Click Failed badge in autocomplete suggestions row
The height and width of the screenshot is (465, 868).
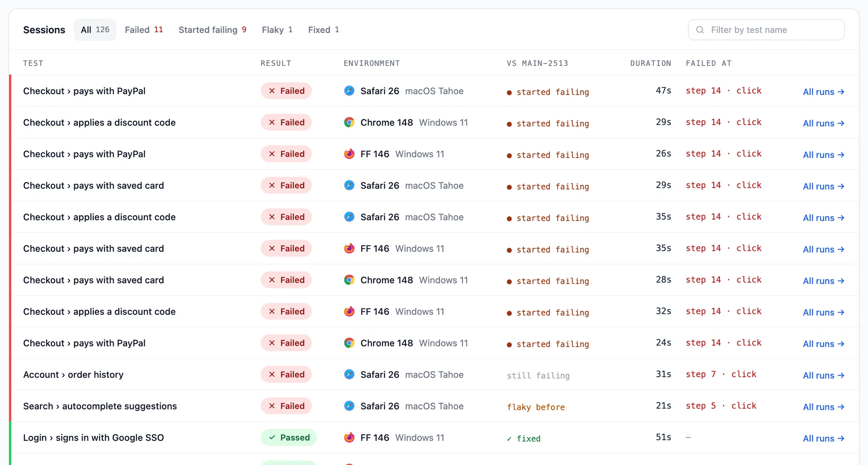click(x=286, y=406)
